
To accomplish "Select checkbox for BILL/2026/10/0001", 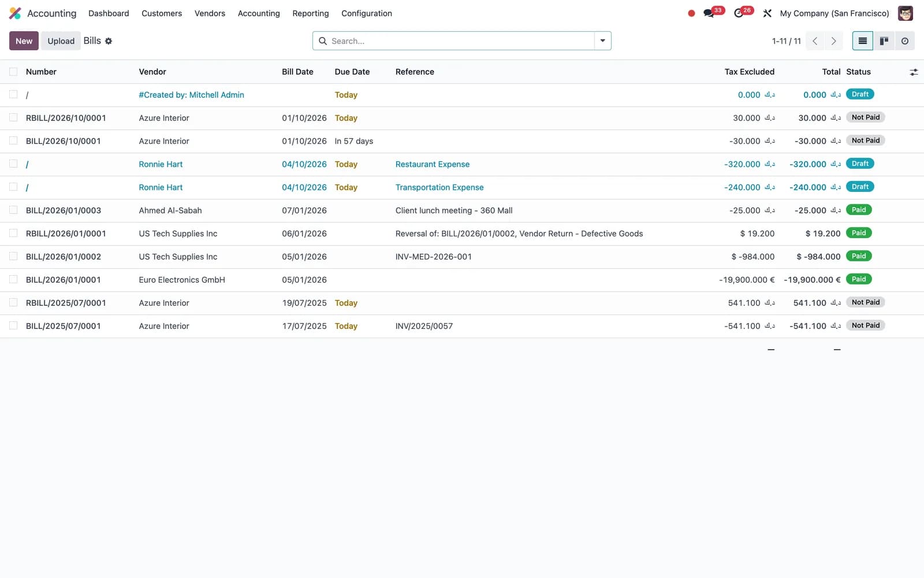I will pyautogui.click(x=13, y=140).
